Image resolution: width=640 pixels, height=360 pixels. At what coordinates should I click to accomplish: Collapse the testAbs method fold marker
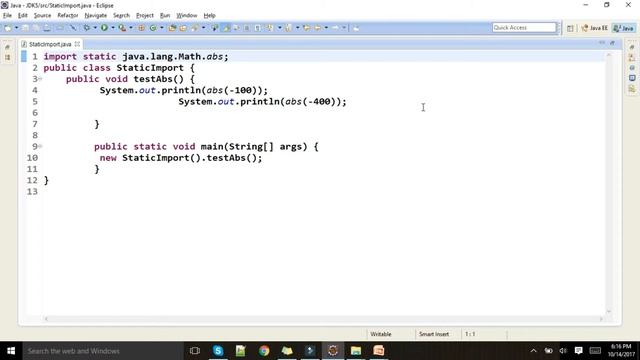point(40,79)
